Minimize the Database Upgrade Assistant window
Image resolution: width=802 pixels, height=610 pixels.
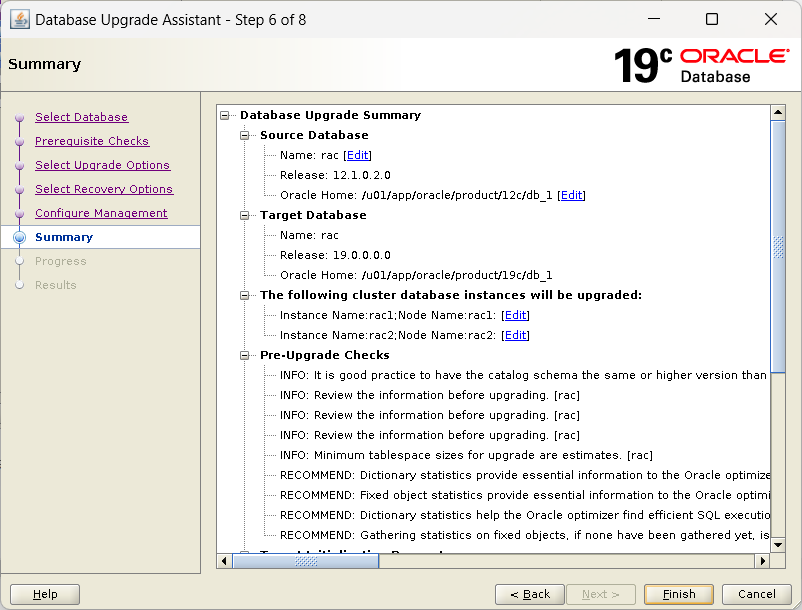point(654,19)
